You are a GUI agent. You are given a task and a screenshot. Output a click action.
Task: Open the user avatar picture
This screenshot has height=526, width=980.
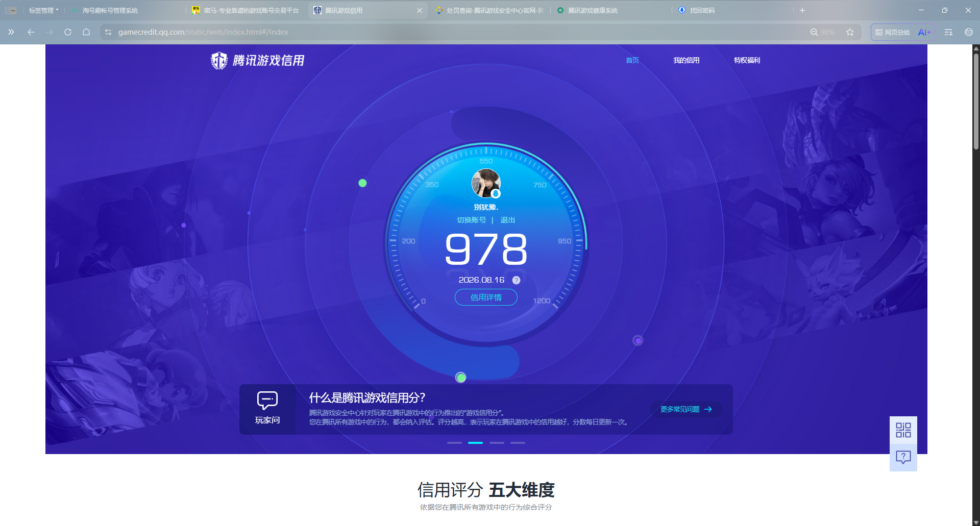pos(486,183)
